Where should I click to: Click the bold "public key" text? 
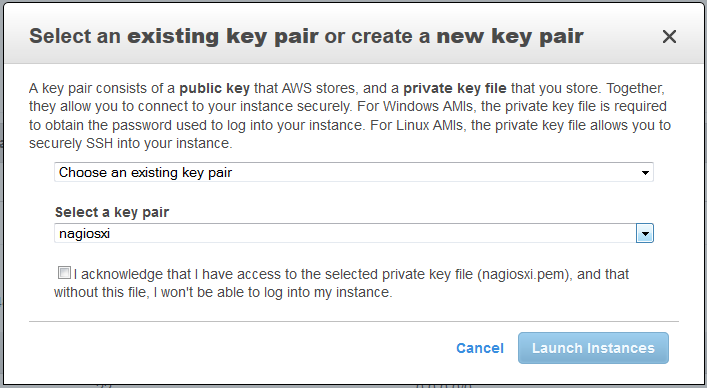[214, 88]
